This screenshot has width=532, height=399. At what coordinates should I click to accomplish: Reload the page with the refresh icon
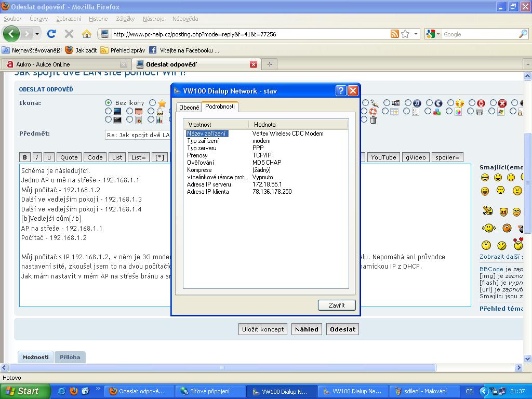[51, 34]
